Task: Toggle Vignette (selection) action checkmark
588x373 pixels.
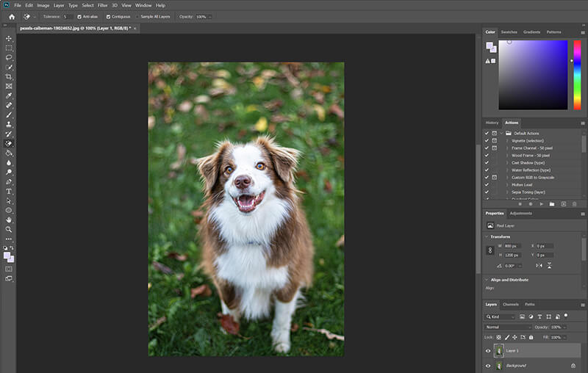Action: click(487, 141)
